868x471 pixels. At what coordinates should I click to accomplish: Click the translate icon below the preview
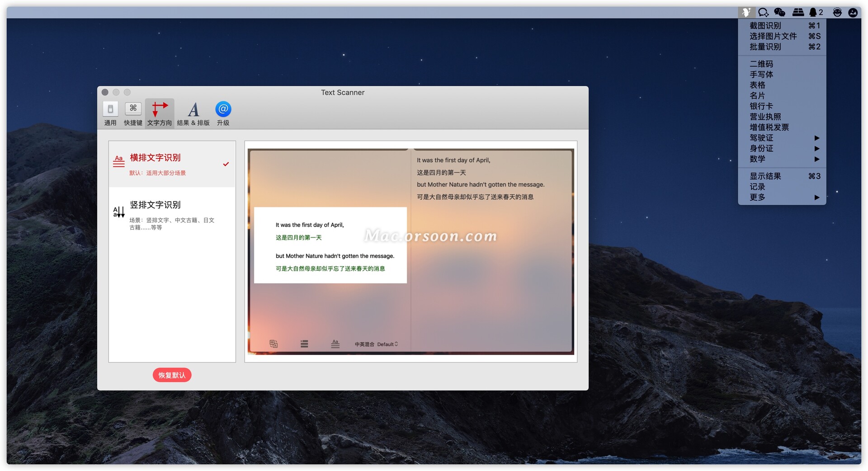point(273,344)
